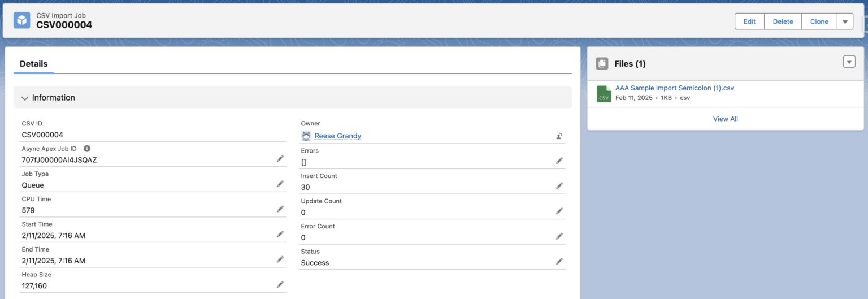
Task: Click the change owner icon
Action: pos(559,136)
